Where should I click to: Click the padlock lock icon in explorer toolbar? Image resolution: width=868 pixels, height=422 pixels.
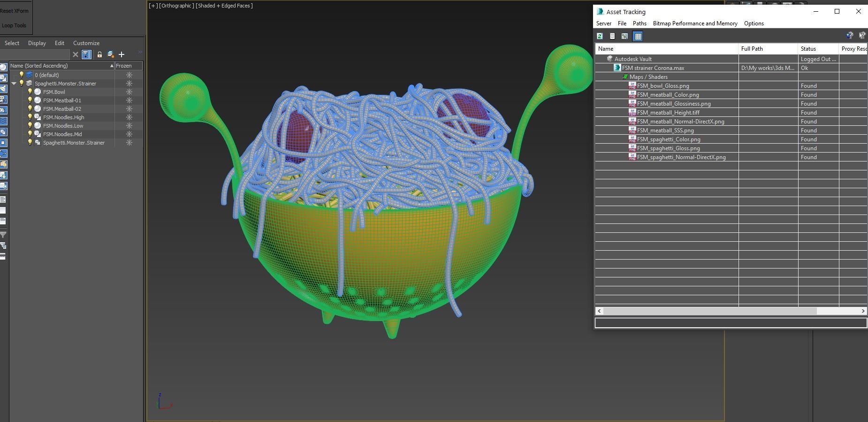(x=99, y=54)
